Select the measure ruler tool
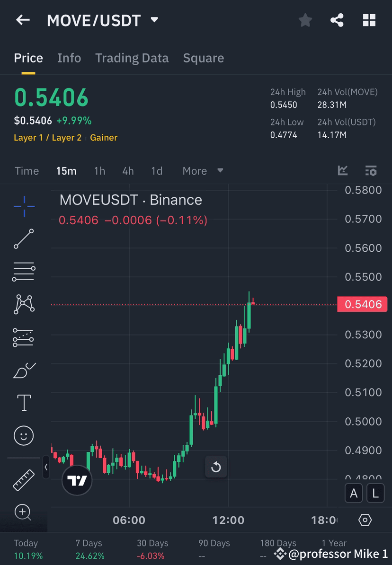The height and width of the screenshot is (565, 392). click(x=24, y=480)
